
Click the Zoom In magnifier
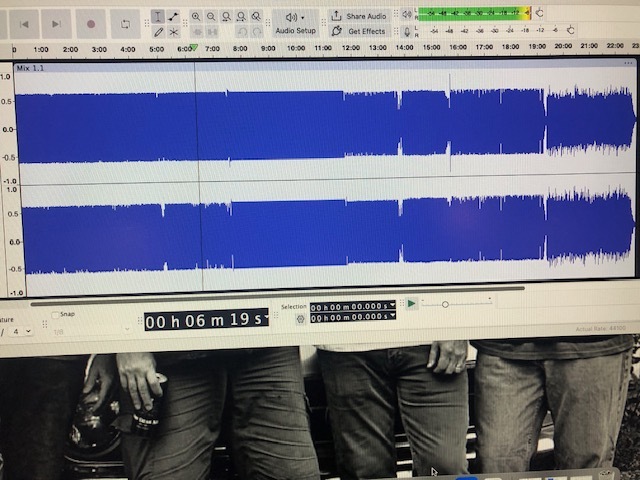coord(196,17)
